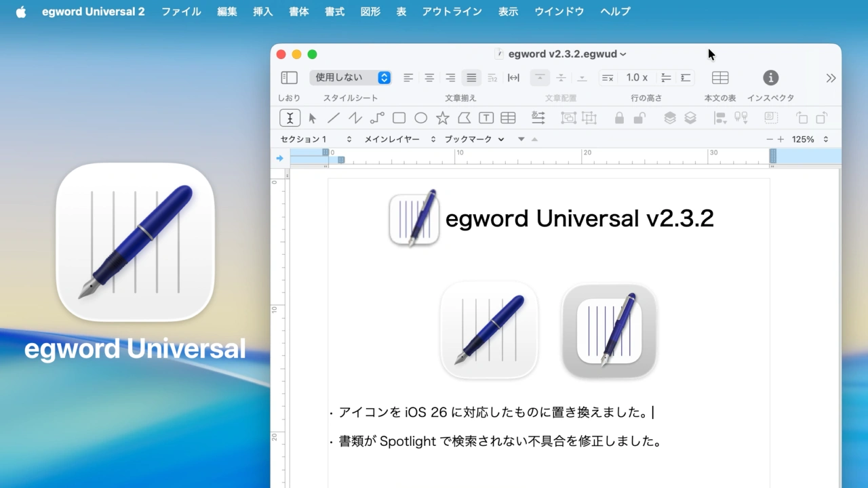Choose the connector curve tool

pos(377,118)
